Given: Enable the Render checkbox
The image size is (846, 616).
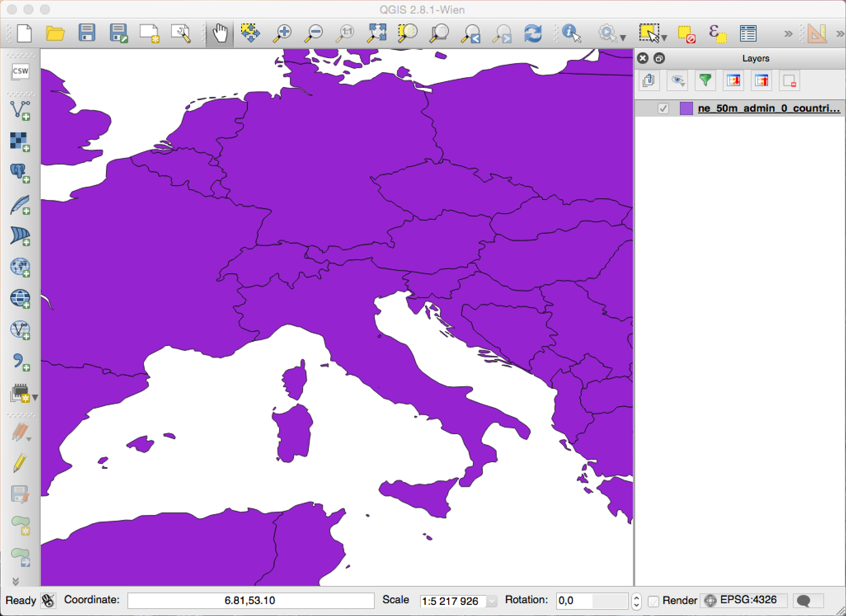Looking at the screenshot, I should pos(653,601).
